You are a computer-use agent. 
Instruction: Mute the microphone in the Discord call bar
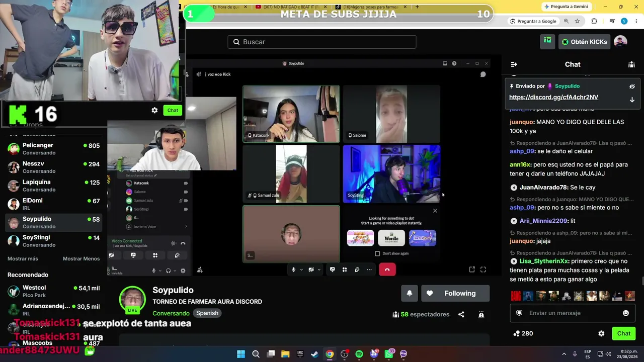293,269
